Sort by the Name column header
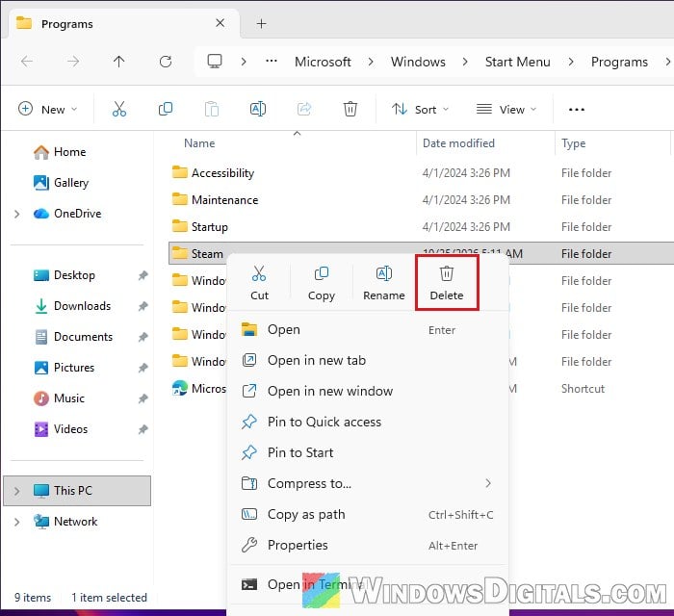 pyautogui.click(x=199, y=143)
